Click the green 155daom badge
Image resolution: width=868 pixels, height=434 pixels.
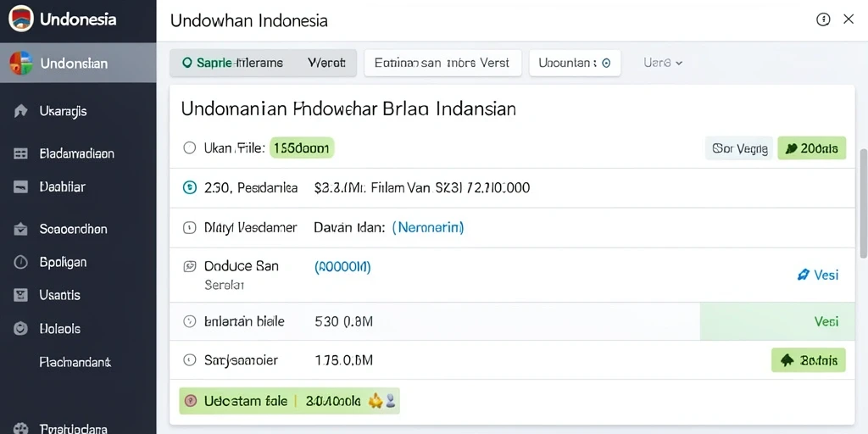coord(303,147)
